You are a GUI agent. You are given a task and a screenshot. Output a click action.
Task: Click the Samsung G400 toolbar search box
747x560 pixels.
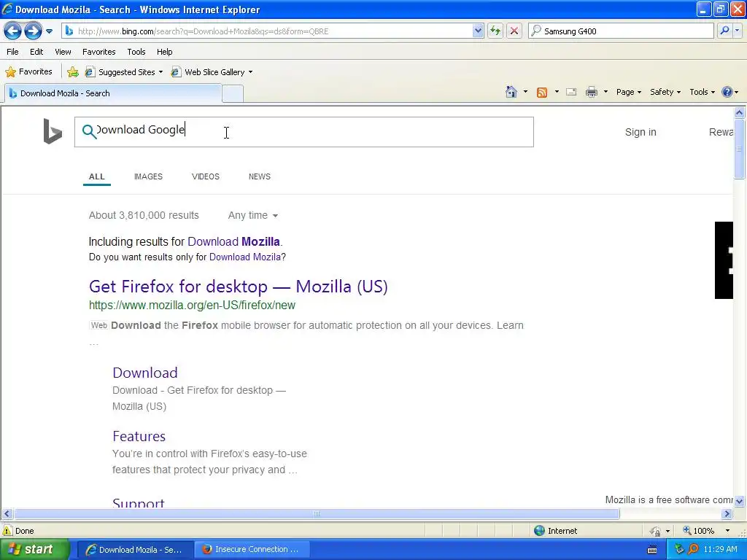click(621, 31)
